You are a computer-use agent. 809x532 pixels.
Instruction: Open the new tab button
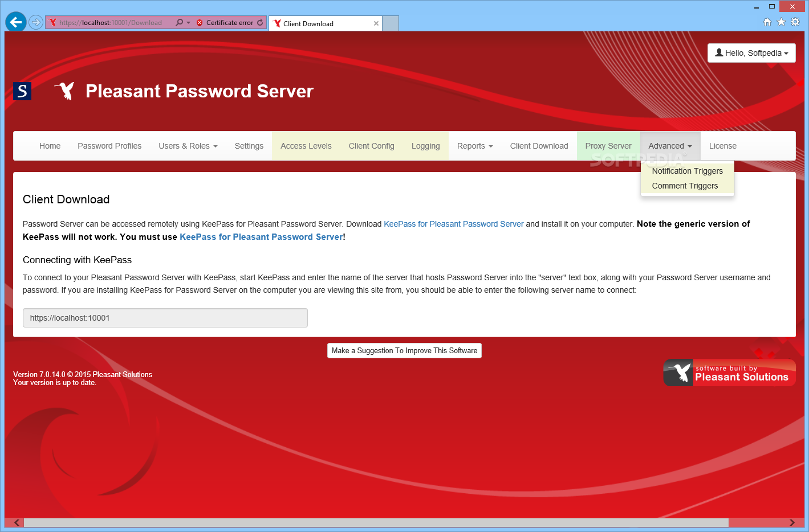391,23
